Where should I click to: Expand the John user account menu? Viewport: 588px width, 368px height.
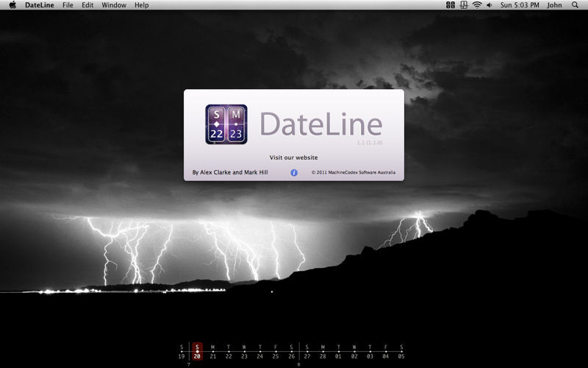pos(554,5)
